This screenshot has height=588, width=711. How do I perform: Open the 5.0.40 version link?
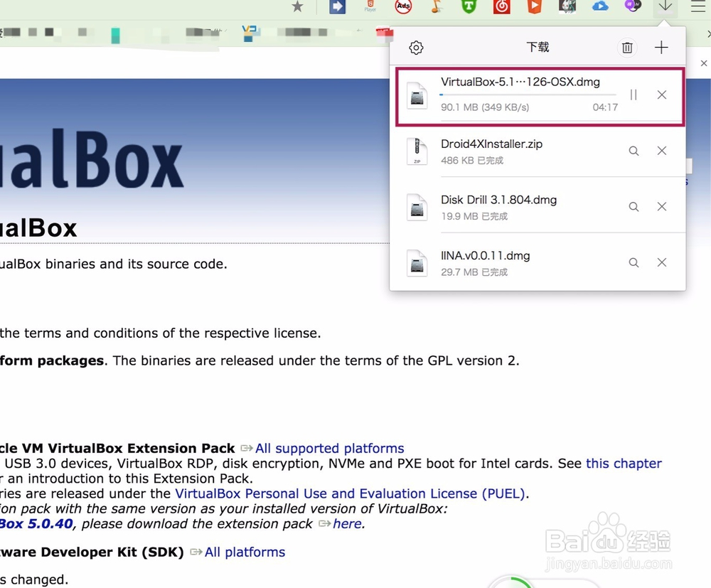(x=36, y=523)
